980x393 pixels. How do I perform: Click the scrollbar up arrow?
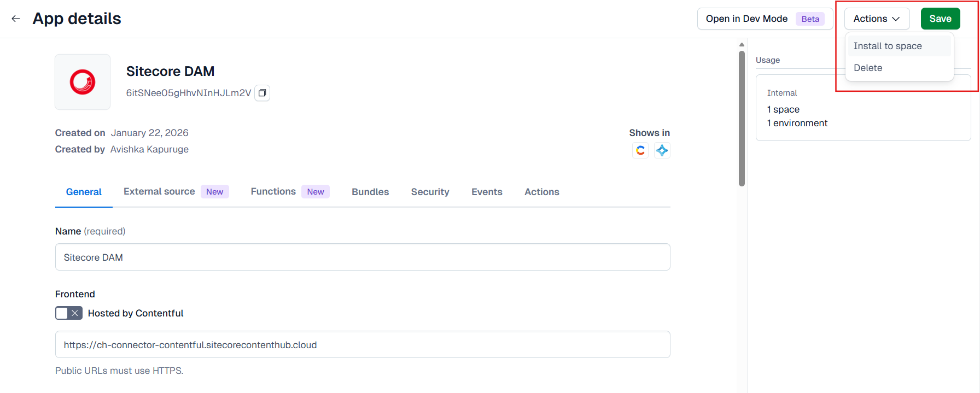click(742, 45)
